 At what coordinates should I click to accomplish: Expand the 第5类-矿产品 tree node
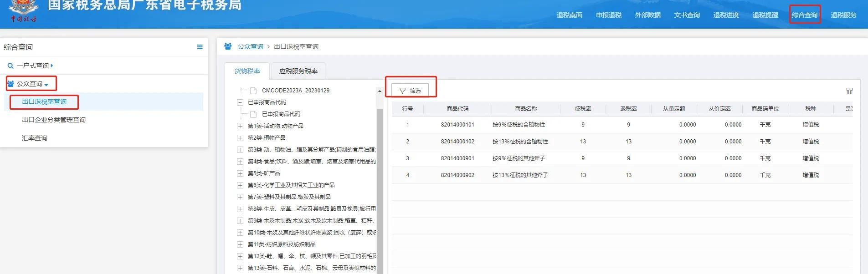coord(240,173)
